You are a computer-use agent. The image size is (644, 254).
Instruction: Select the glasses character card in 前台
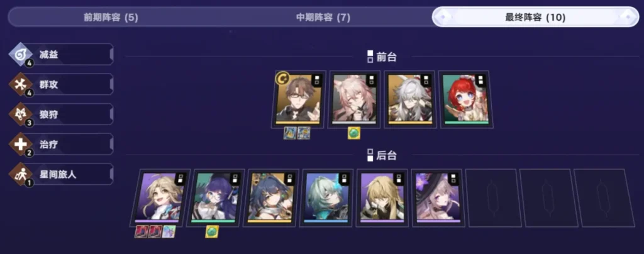point(297,99)
